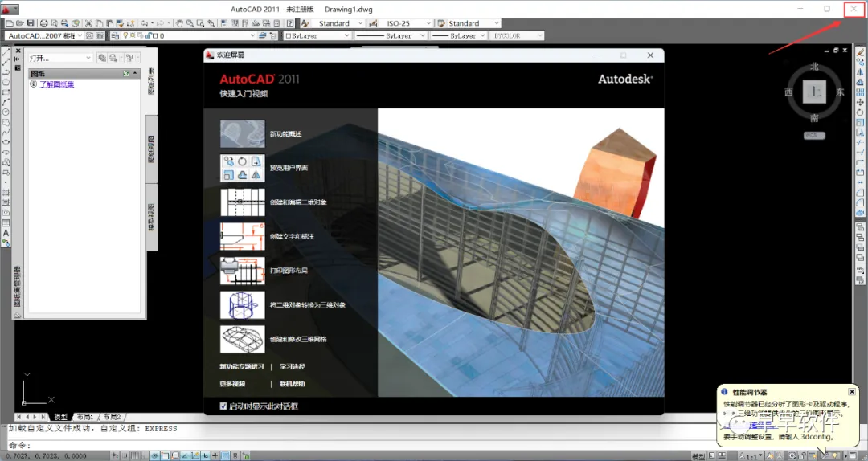
Task: Open the 新功能专题研习 link
Action: (x=241, y=366)
